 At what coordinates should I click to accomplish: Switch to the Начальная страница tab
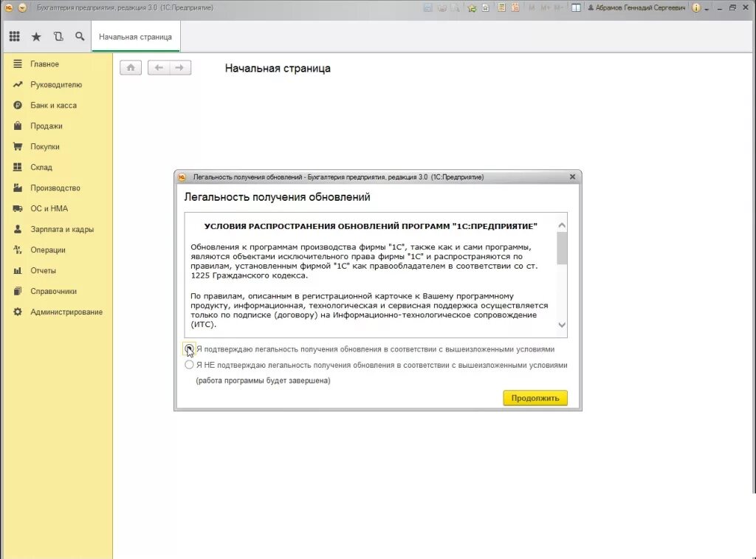pos(136,37)
